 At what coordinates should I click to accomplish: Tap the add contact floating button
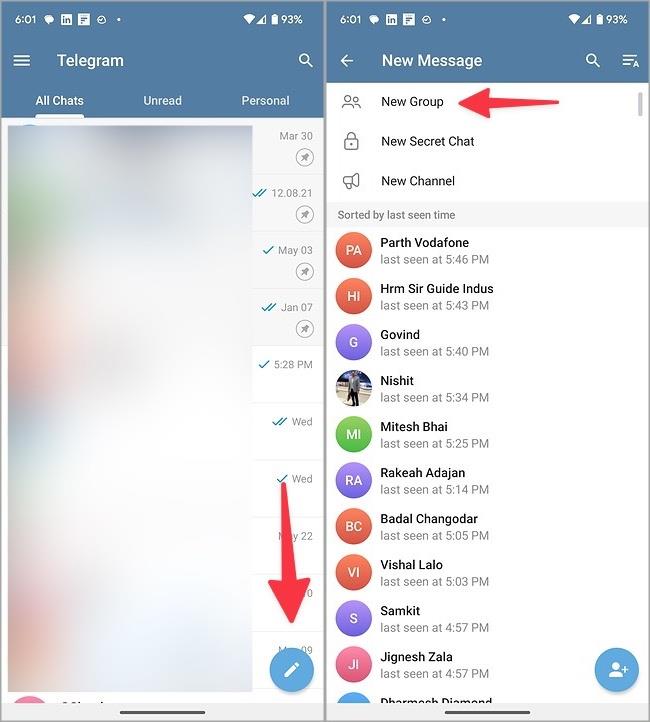(616, 670)
